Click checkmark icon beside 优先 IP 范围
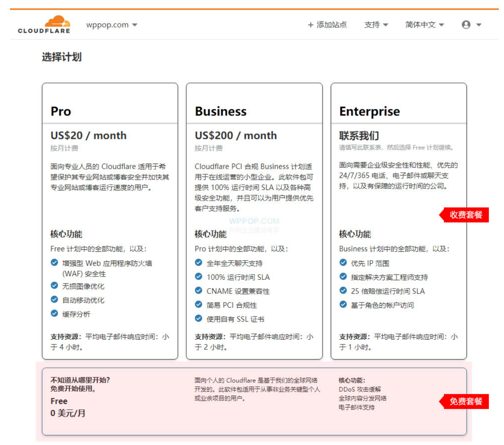The height and width of the screenshot is (445, 504). 343,263
